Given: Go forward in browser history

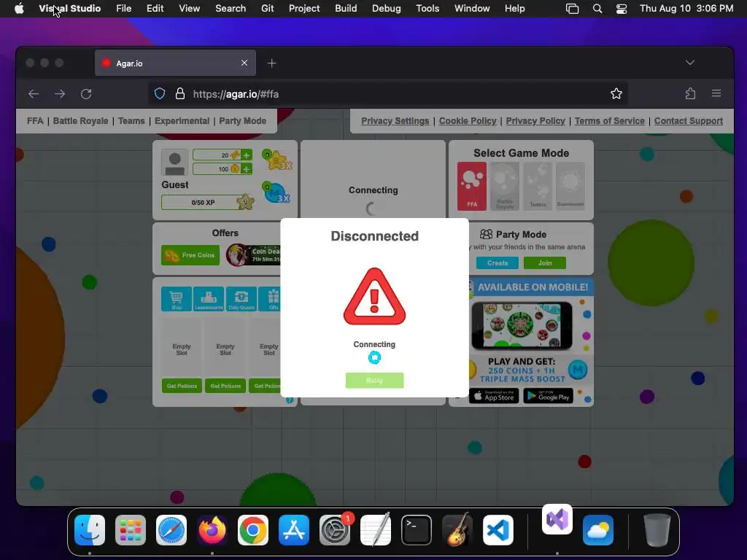Looking at the screenshot, I should (60, 94).
